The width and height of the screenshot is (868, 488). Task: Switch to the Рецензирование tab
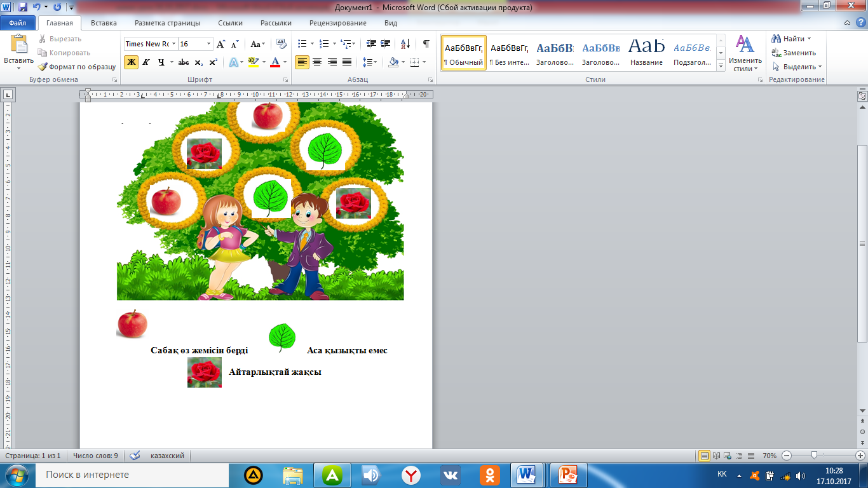(338, 23)
